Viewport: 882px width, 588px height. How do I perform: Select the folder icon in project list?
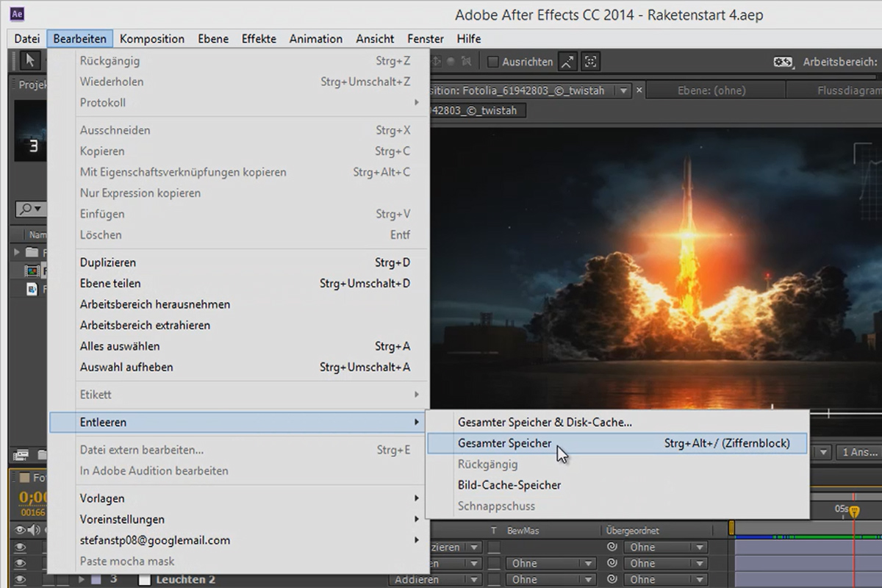pyautogui.click(x=32, y=253)
